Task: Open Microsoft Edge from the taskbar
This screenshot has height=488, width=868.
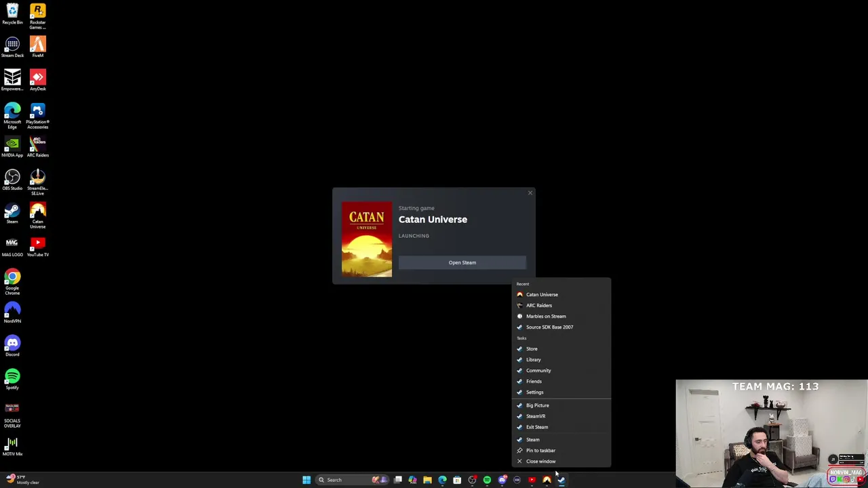Action: pyautogui.click(x=442, y=480)
